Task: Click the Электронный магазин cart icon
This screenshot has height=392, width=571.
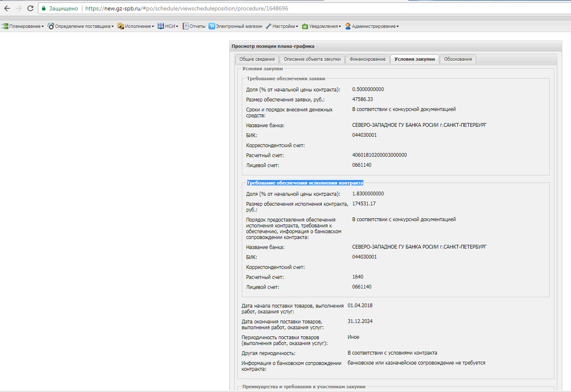Action: 211,26
